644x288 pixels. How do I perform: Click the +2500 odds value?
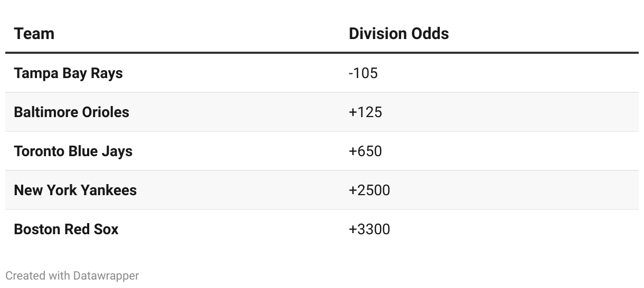pos(370,190)
